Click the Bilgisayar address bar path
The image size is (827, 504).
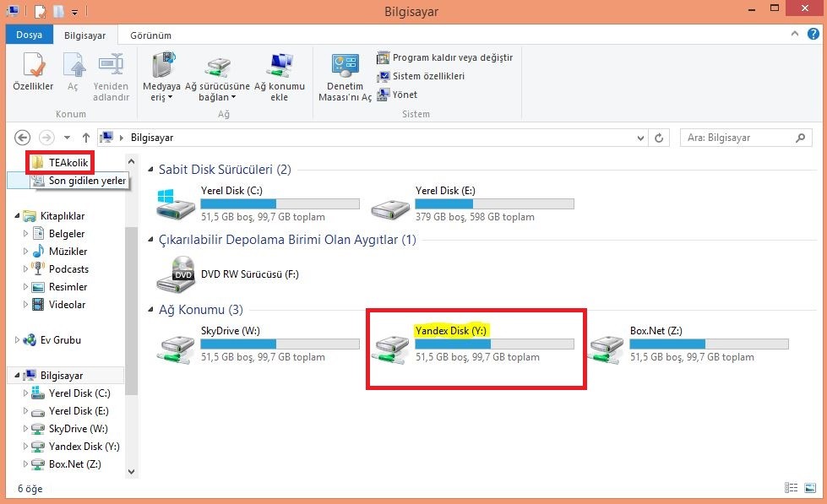coord(152,138)
